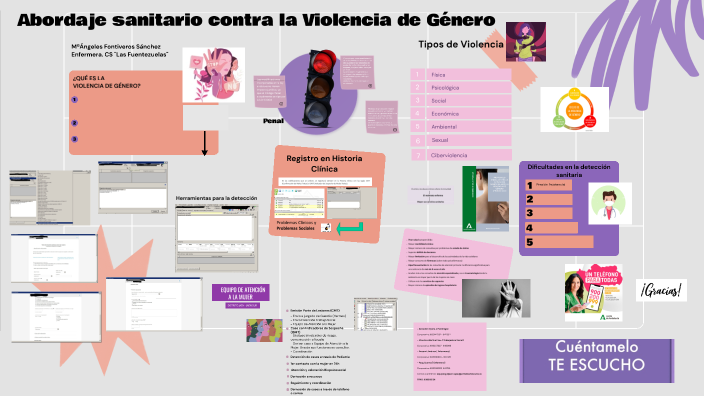Click the EQUIPO DE ATENCIÓN A LA MUJER button

[x=241, y=293]
